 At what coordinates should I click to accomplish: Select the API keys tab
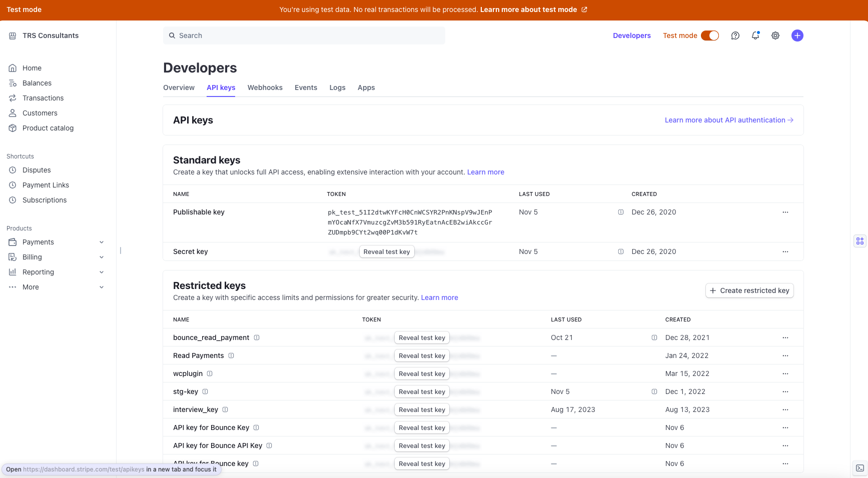tap(221, 87)
